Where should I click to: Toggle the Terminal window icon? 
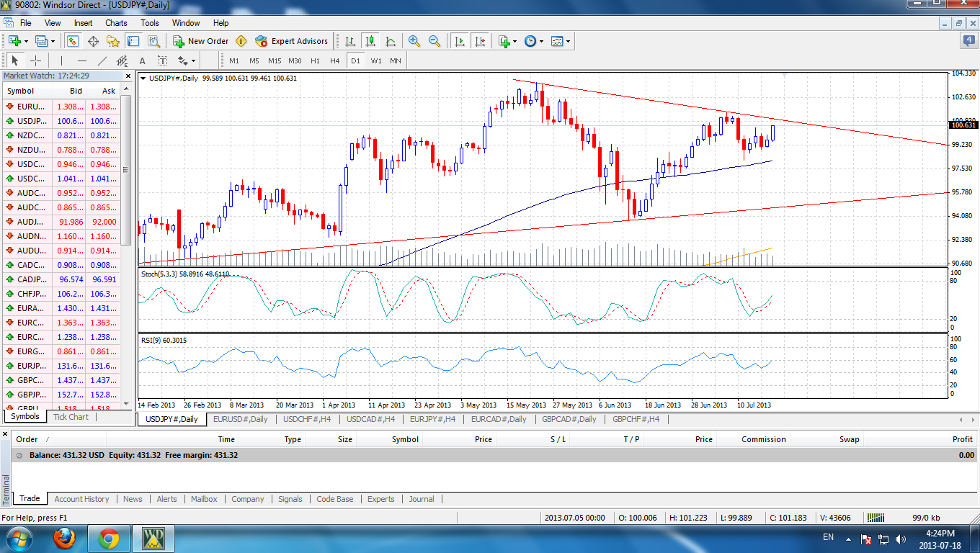[x=133, y=41]
